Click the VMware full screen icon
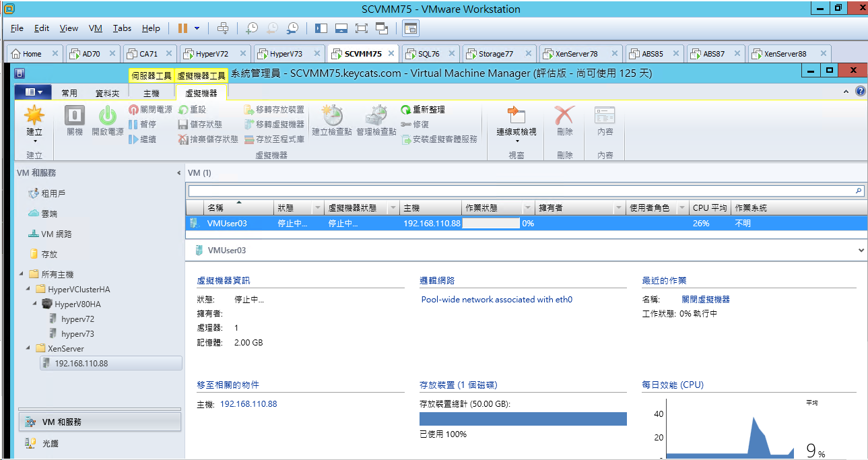 point(362,28)
